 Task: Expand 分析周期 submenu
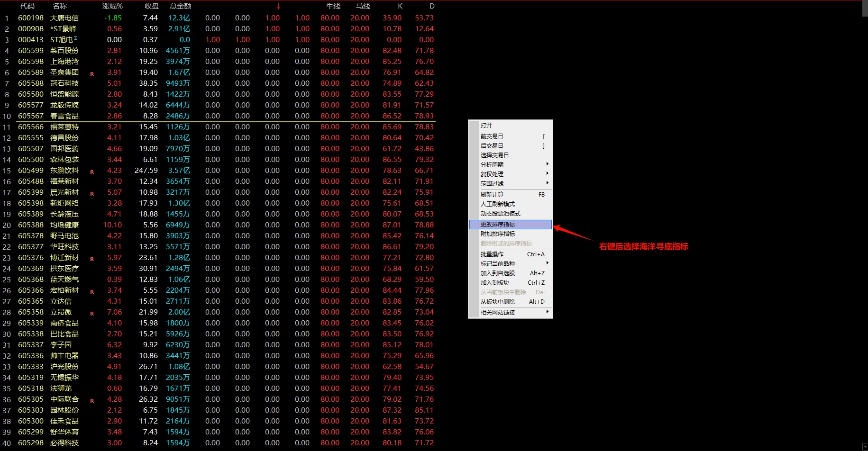[515, 164]
